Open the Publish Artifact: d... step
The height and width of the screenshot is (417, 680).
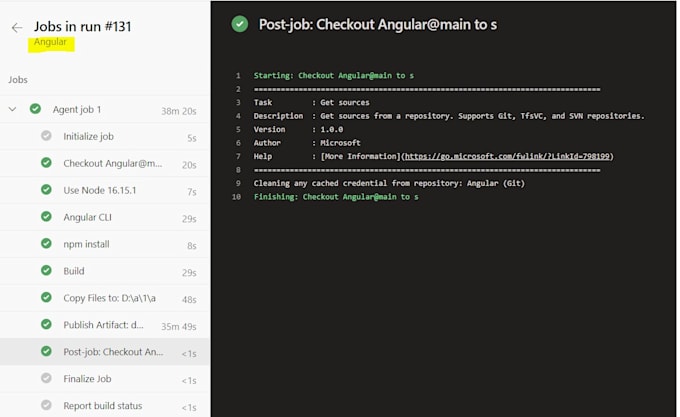click(x=105, y=325)
